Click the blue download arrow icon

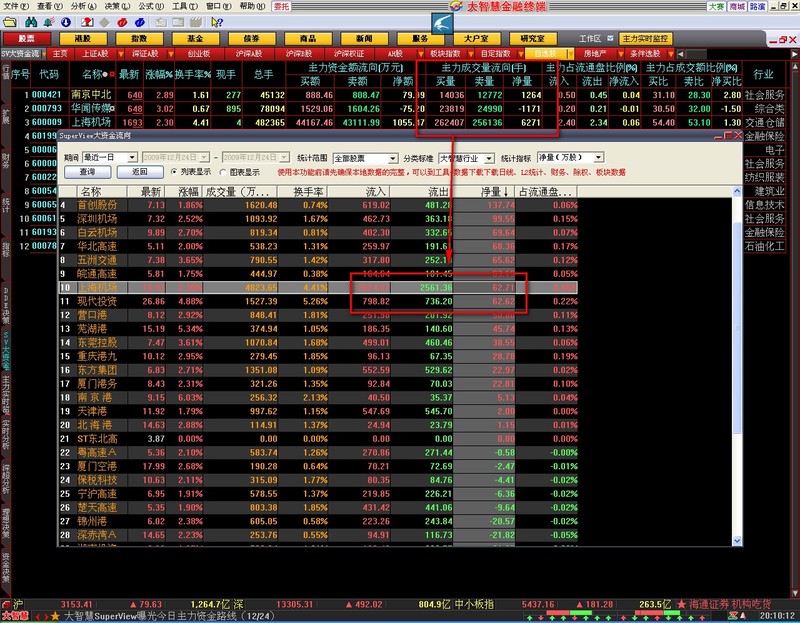pos(66,22)
